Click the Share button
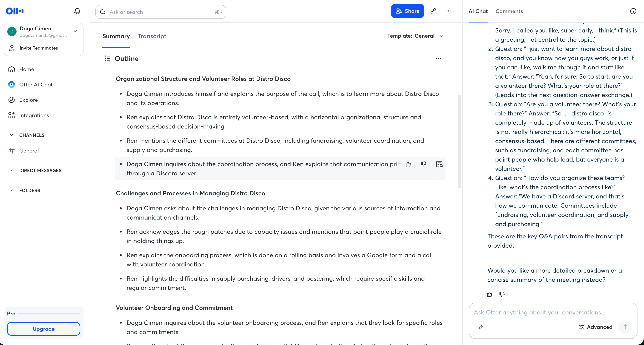 (407, 11)
